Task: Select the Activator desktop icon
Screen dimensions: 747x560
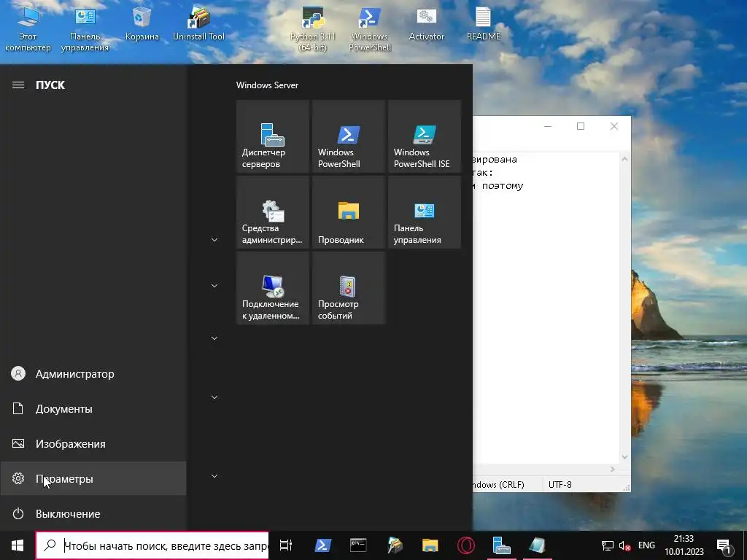Action: tap(426, 24)
